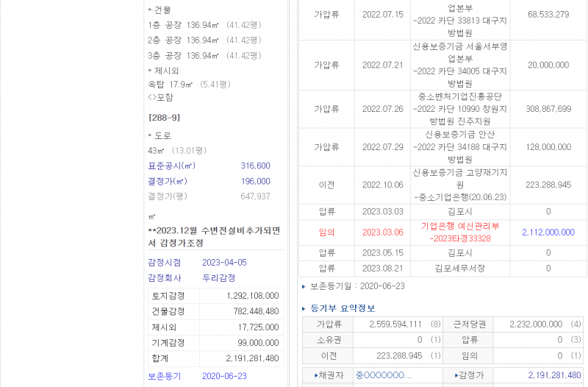Click the 기업은행 여신관리부 creditor entry
This screenshot has height=387, width=588.
[x=459, y=226]
